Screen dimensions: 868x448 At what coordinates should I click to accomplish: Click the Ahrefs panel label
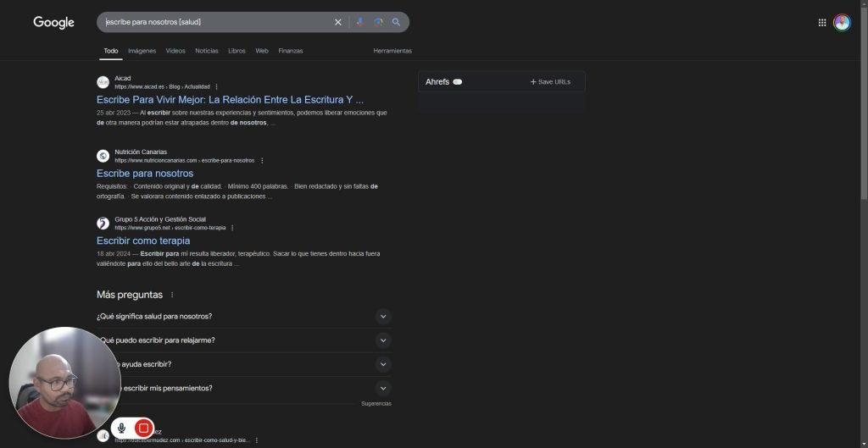[437, 82]
